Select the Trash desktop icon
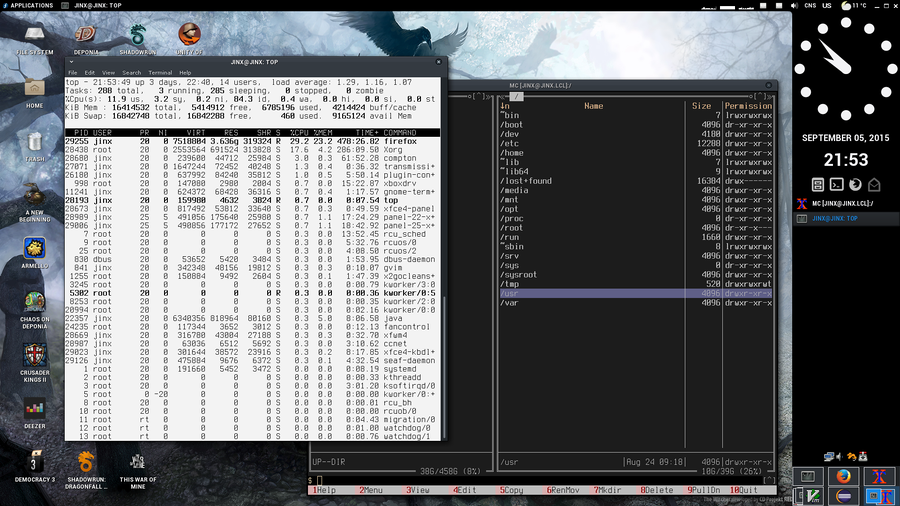Viewport: 900px width, 506px height. (x=34, y=147)
